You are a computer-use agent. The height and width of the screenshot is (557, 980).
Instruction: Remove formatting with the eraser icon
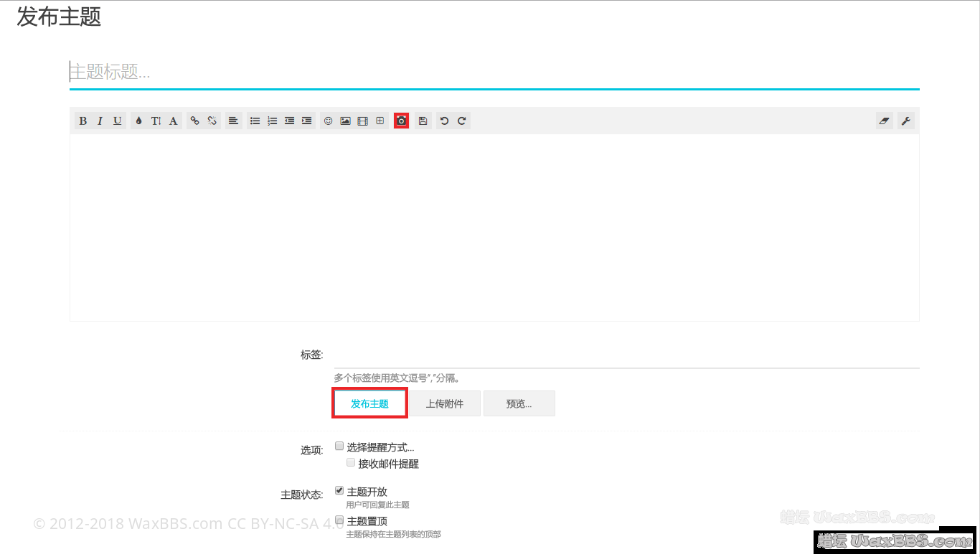click(x=884, y=121)
